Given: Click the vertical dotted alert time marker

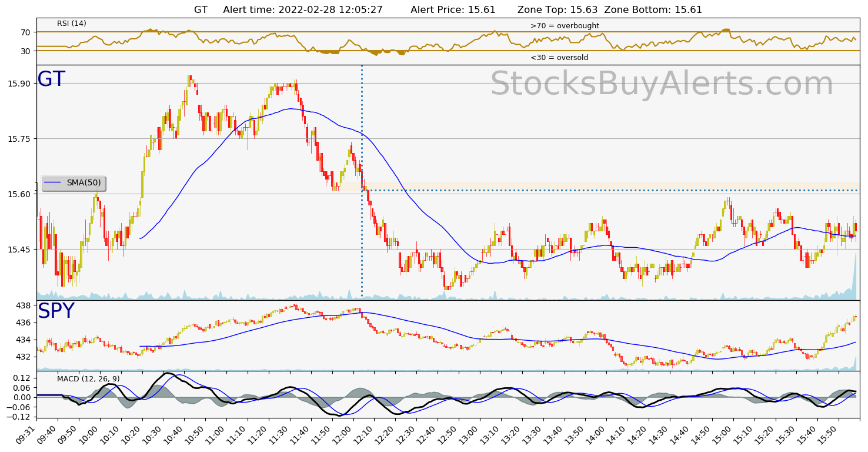Looking at the screenshot, I should pyautogui.click(x=362, y=182).
